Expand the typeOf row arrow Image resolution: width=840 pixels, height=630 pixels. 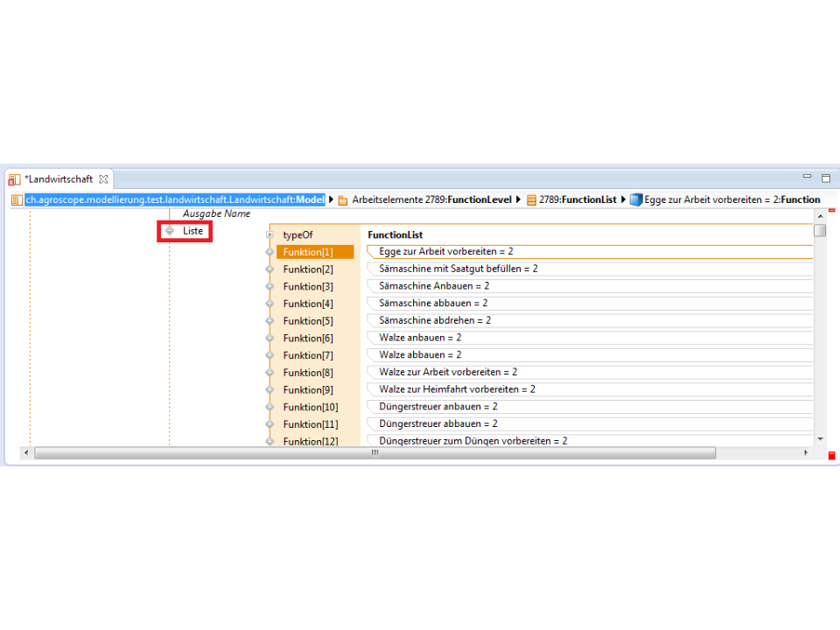tap(269, 234)
